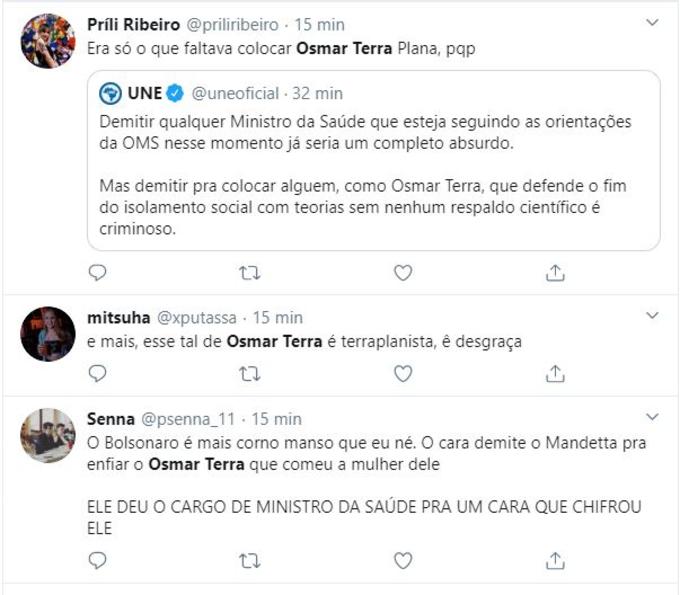Screen dimensions: 680x595
Task: Reply to Príli Ribeiro's tweet
Action: 98,272
